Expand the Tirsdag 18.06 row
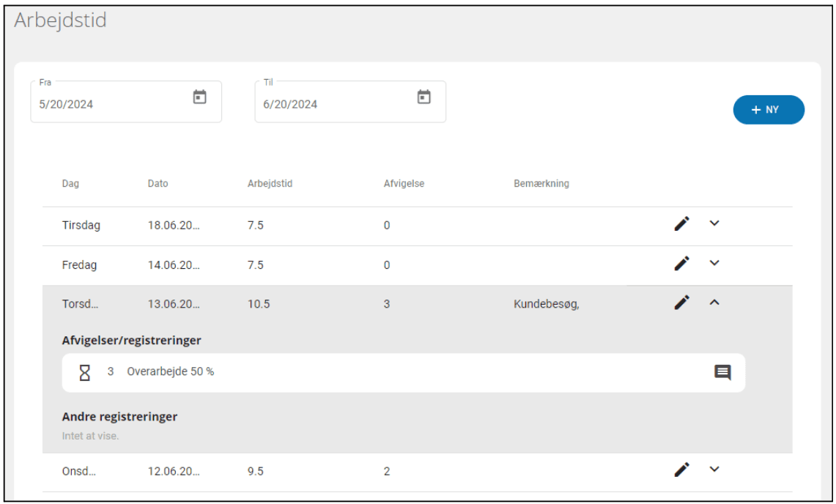The image size is (836, 504). tap(715, 223)
